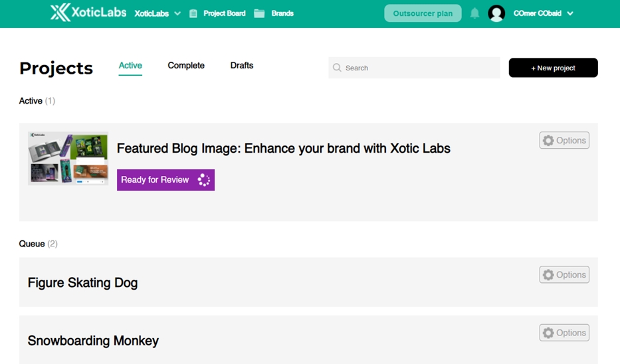
Task: Click the Ready for Review spinner icon
Action: pos(203,180)
